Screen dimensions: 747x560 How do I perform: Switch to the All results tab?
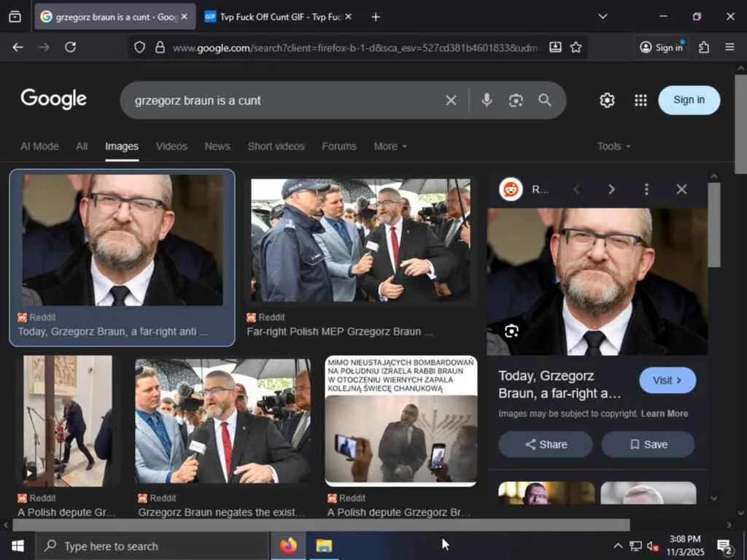82,146
